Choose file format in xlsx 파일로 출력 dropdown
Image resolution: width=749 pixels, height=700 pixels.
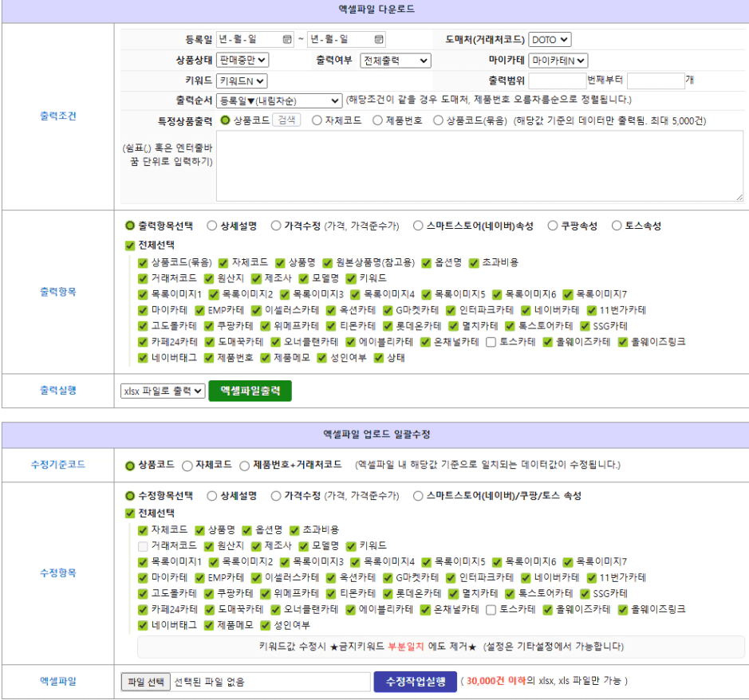(x=163, y=391)
